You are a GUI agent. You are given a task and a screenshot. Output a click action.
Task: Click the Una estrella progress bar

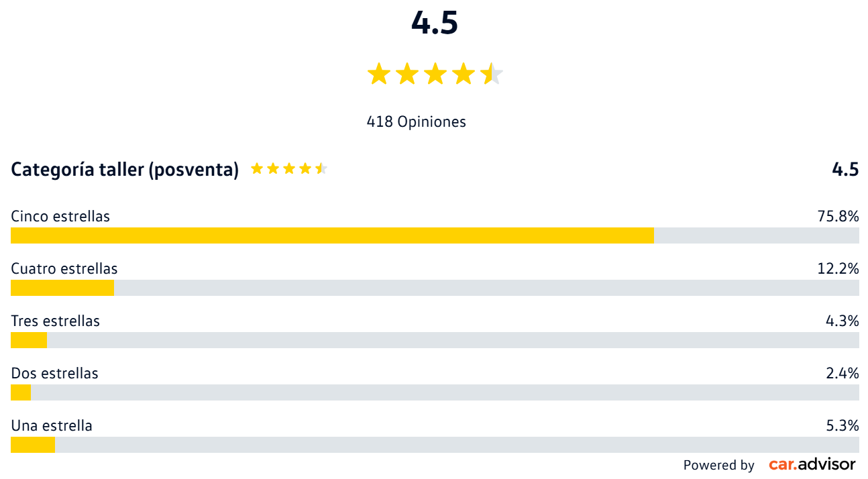435,445
